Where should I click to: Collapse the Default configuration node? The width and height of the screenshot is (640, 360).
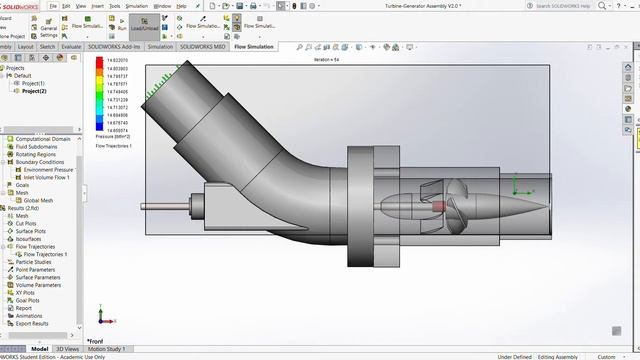pyautogui.click(x=2, y=76)
